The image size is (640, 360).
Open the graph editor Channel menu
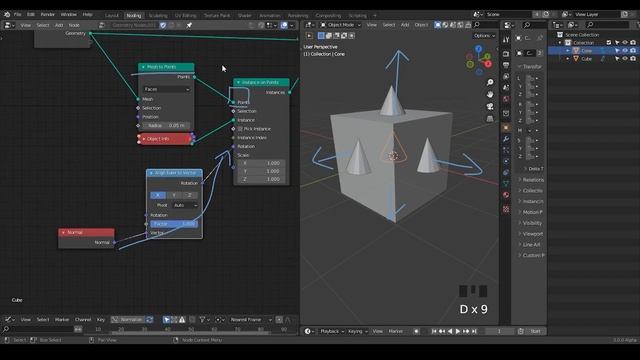pyautogui.click(x=83, y=320)
